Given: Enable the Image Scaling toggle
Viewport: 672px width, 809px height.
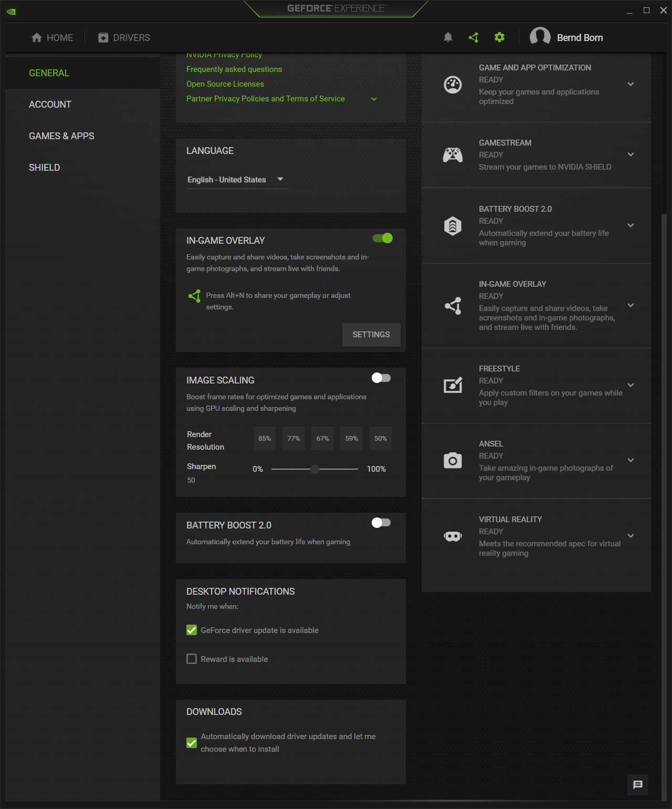Looking at the screenshot, I should pyautogui.click(x=381, y=378).
